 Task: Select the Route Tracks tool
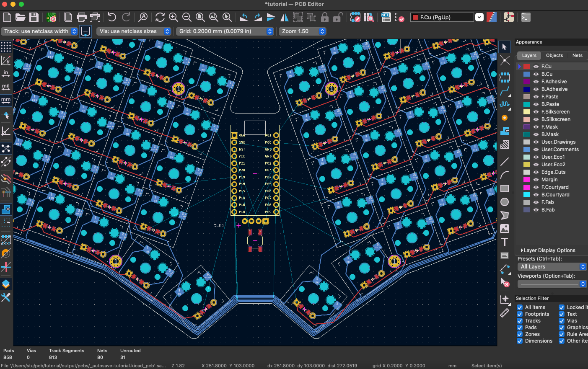point(505,91)
